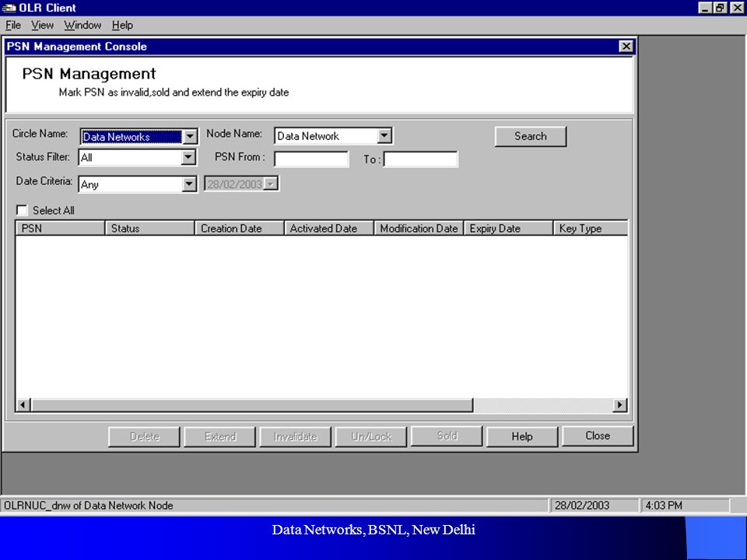Sort by Activated Date column header
Image resolution: width=747 pixels, height=560 pixels.
328,228
